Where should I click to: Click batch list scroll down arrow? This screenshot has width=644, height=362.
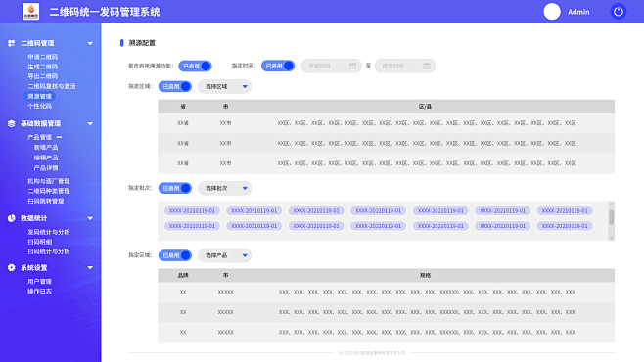pyautogui.click(x=611, y=238)
